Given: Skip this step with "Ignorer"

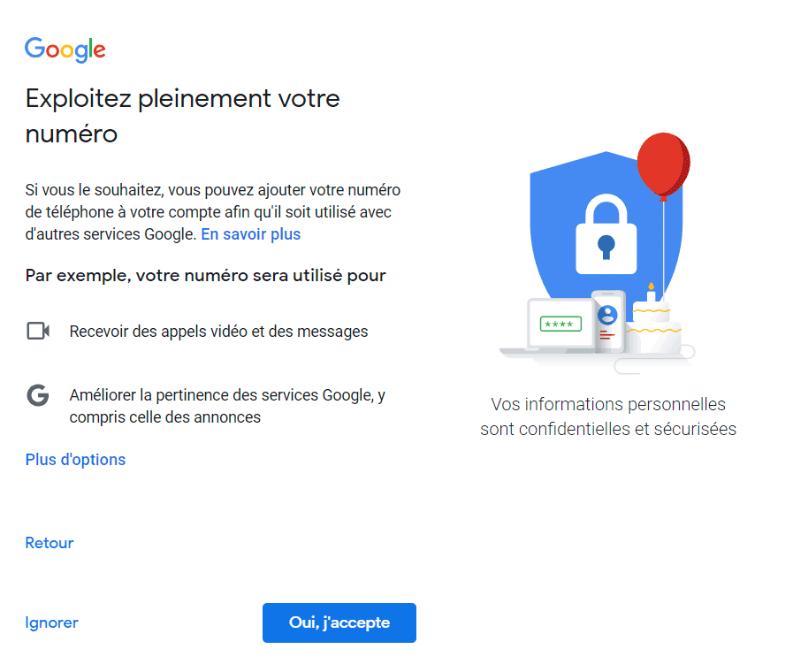Looking at the screenshot, I should [51, 622].
